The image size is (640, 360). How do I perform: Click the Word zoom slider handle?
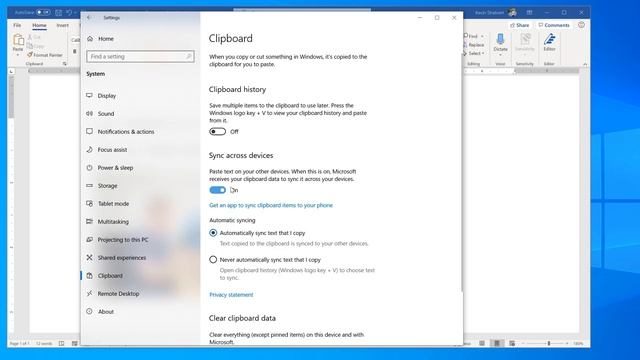549,344
